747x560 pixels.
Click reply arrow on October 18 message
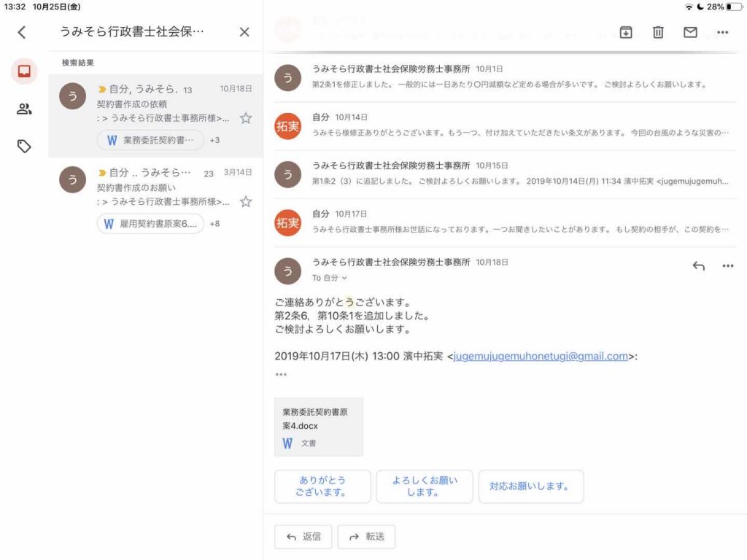tap(698, 266)
